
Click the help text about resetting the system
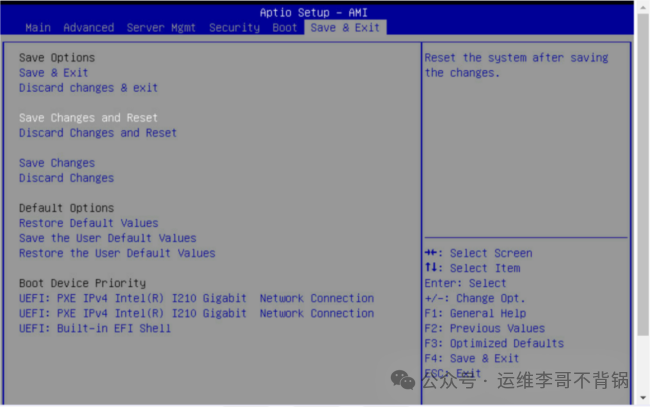click(516, 65)
